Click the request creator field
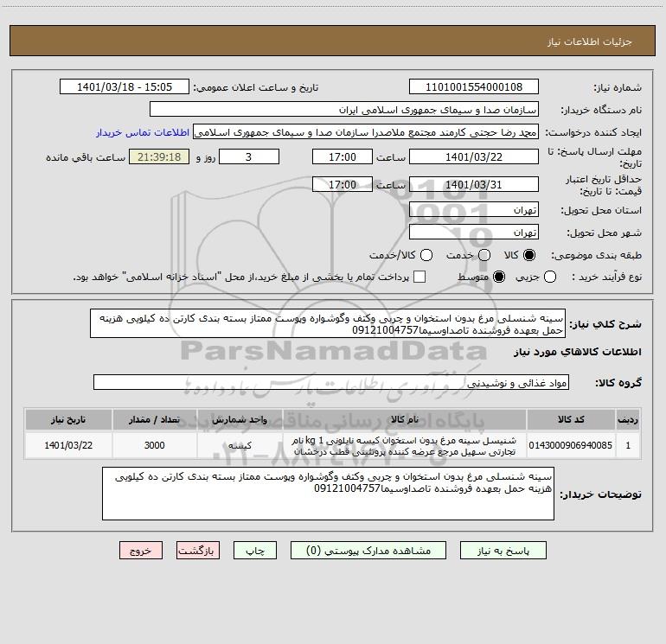 (x=366, y=132)
